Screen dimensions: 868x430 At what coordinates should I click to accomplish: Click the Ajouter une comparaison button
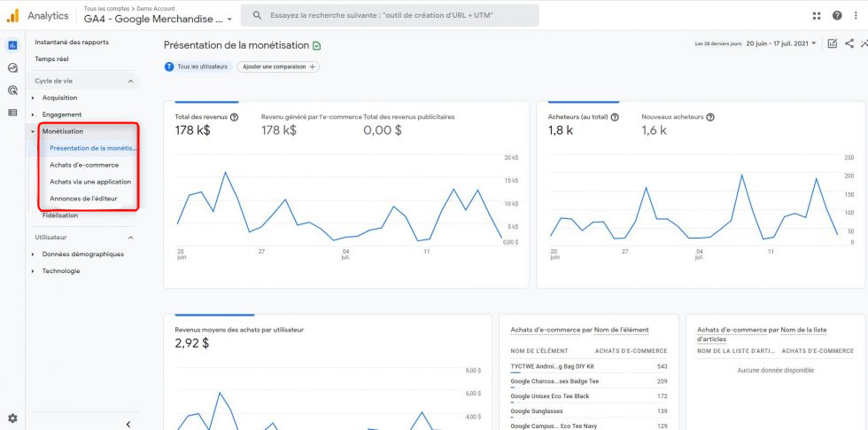(278, 66)
